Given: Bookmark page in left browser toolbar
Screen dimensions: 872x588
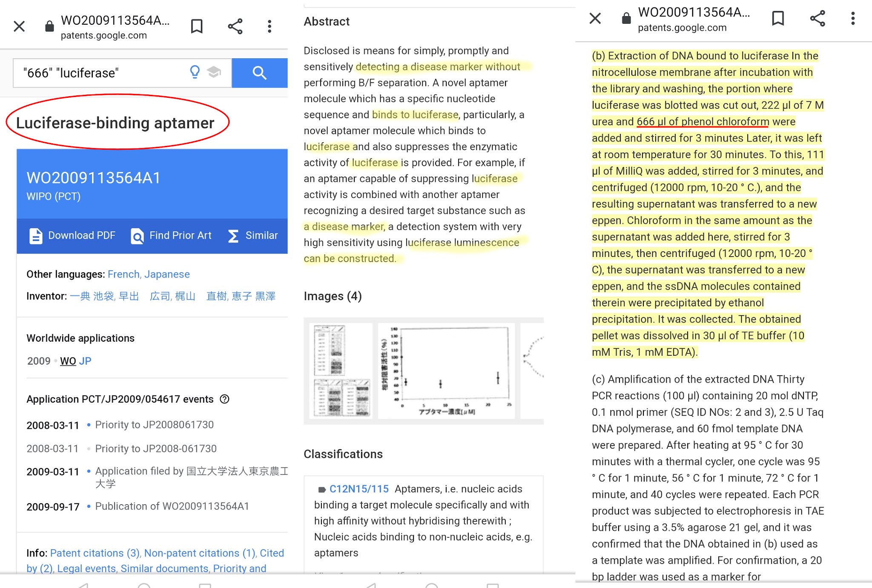Looking at the screenshot, I should (x=197, y=26).
